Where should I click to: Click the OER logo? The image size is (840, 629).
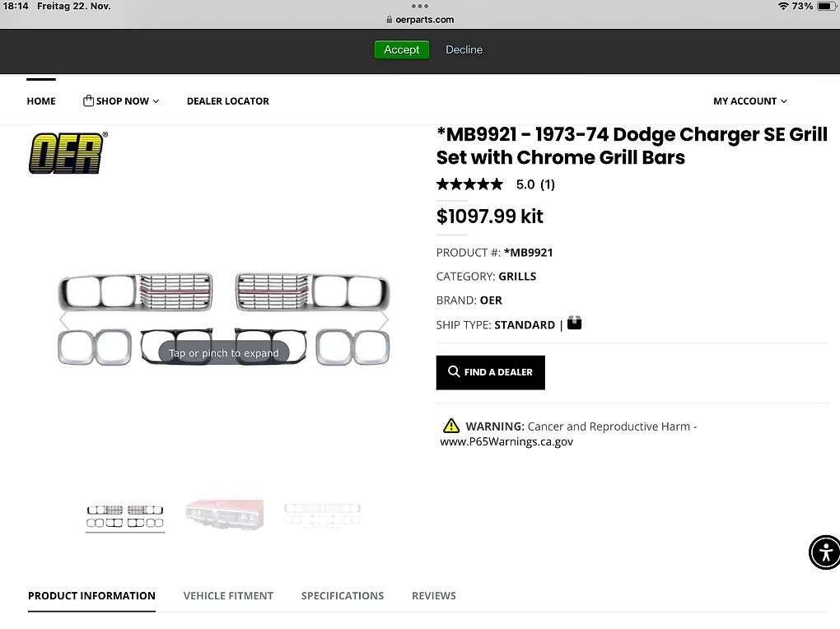click(68, 153)
